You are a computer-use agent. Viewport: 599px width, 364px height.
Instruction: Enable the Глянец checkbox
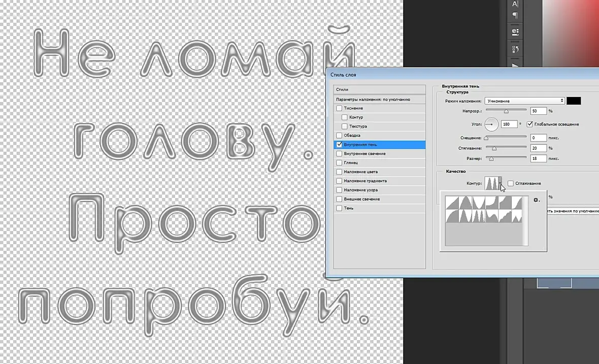(339, 163)
